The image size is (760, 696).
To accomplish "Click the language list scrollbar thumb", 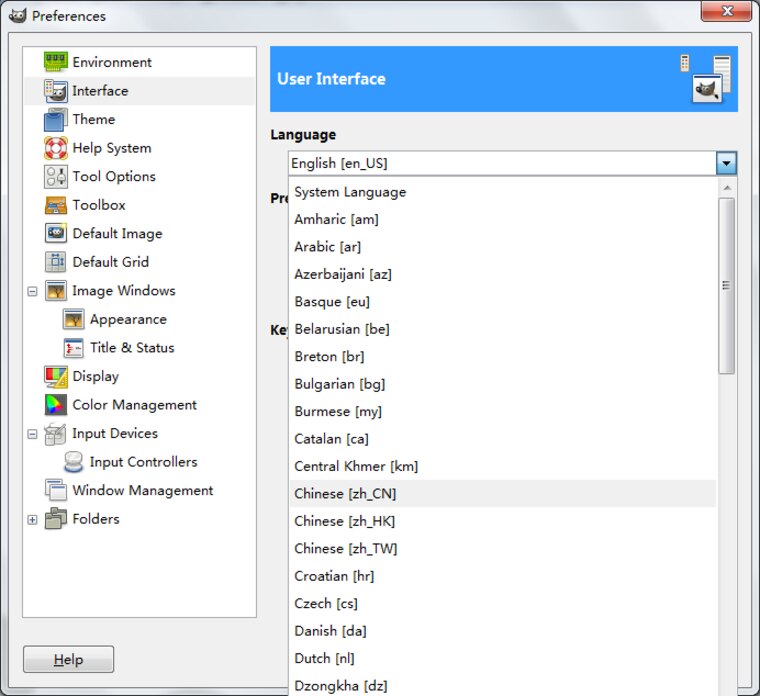I will tap(726, 285).
